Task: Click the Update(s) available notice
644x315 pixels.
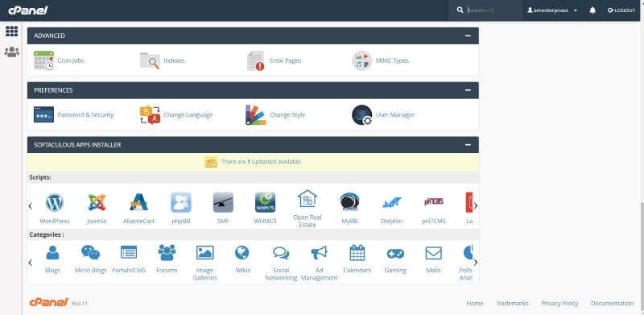Action: (261, 162)
